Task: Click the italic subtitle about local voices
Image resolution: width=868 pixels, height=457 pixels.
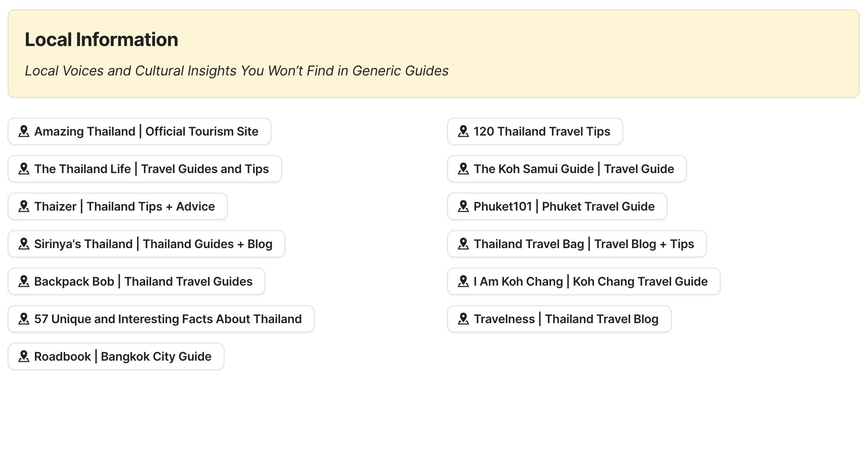Action: pyautogui.click(x=237, y=71)
